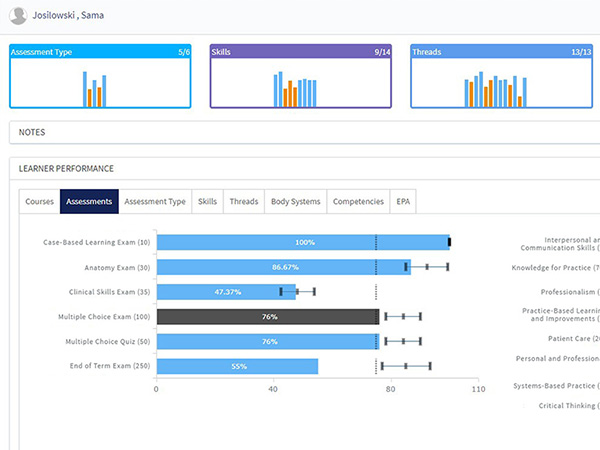Select the Assessment Type summary card
This screenshot has width=600, height=450.
point(100,76)
